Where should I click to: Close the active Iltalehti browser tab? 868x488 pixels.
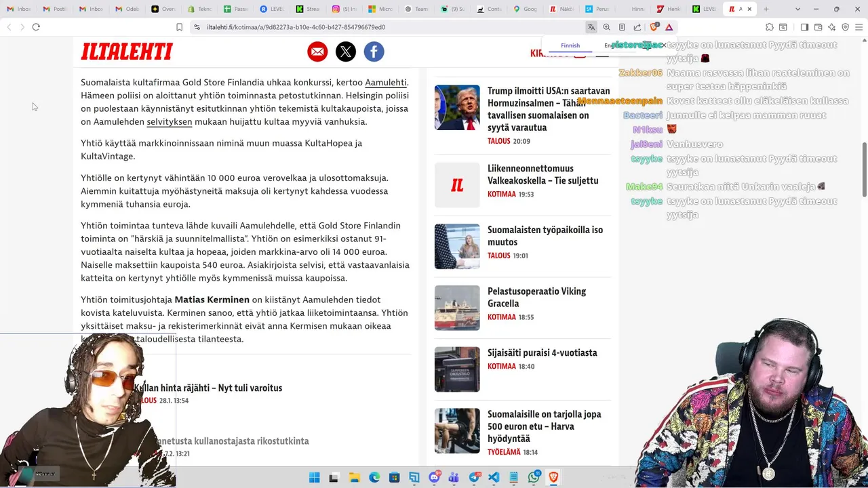(x=749, y=9)
